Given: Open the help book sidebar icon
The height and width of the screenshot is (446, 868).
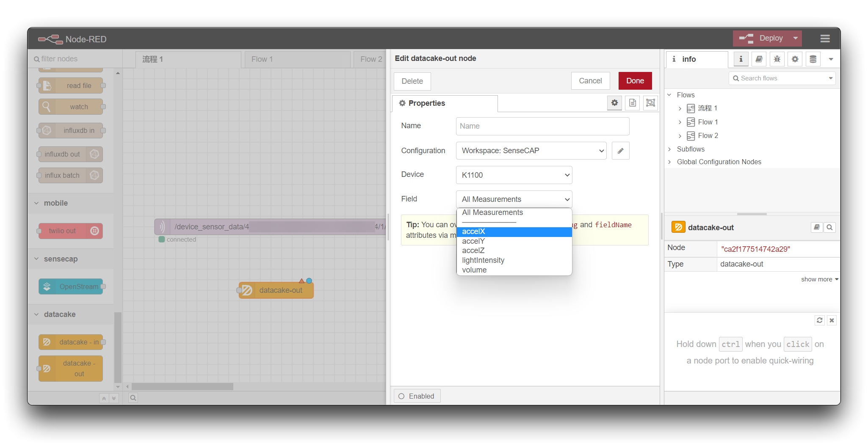Looking at the screenshot, I should point(759,59).
